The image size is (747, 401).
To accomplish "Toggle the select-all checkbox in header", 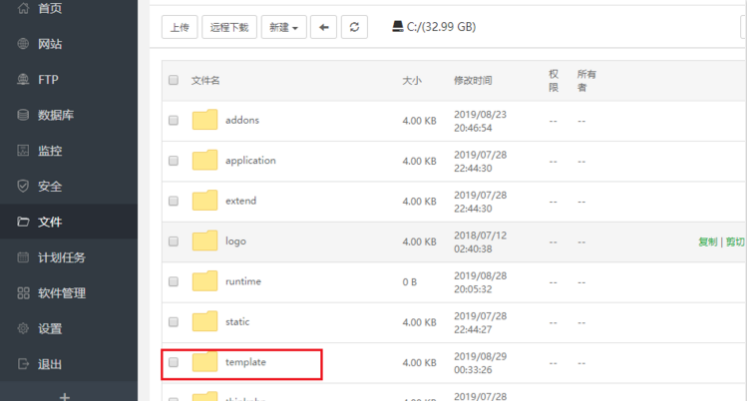I will (173, 80).
